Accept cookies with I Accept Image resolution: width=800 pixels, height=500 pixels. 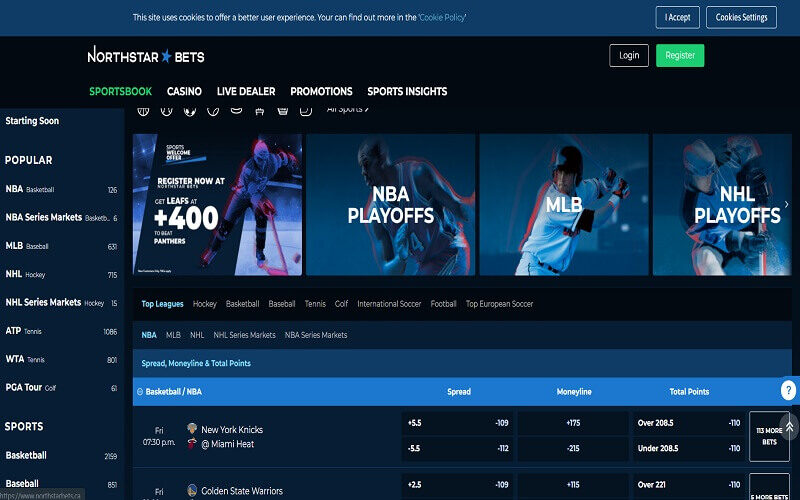pos(677,17)
